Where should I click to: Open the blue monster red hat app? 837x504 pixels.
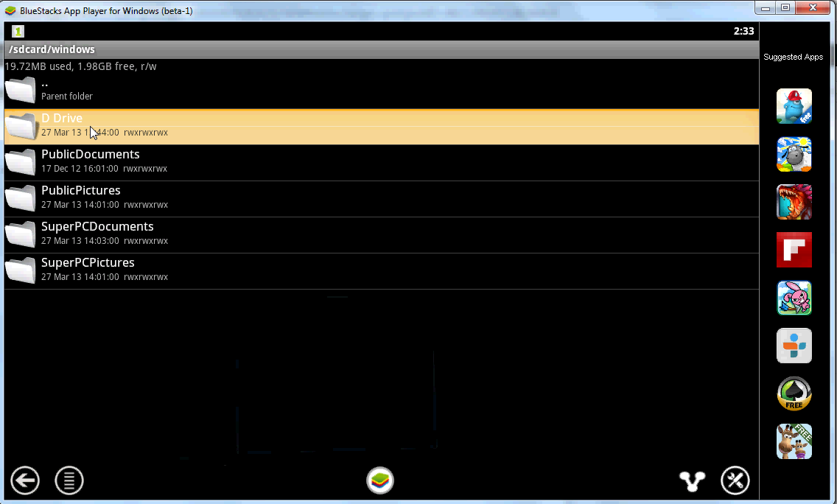point(794,106)
